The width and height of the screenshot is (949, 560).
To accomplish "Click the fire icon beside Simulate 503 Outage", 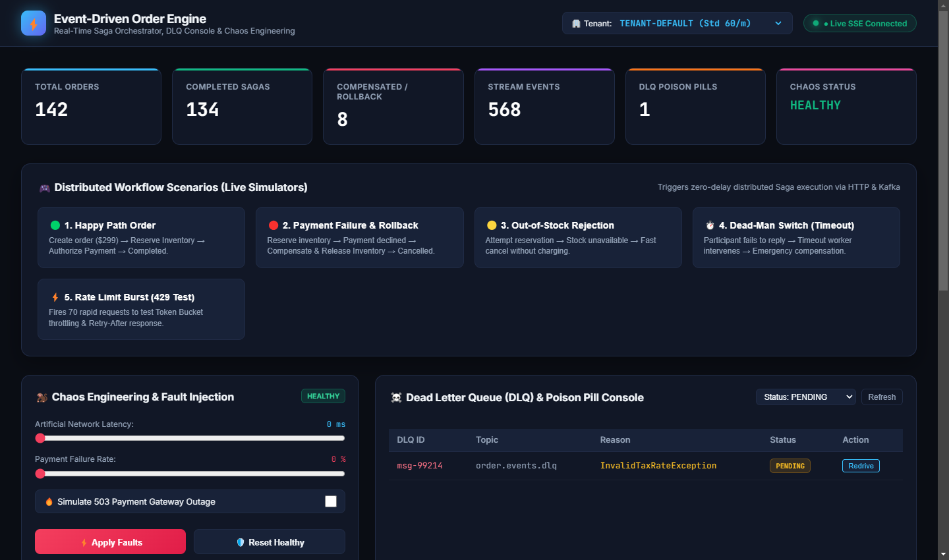I will pyautogui.click(x=49, y=501).
